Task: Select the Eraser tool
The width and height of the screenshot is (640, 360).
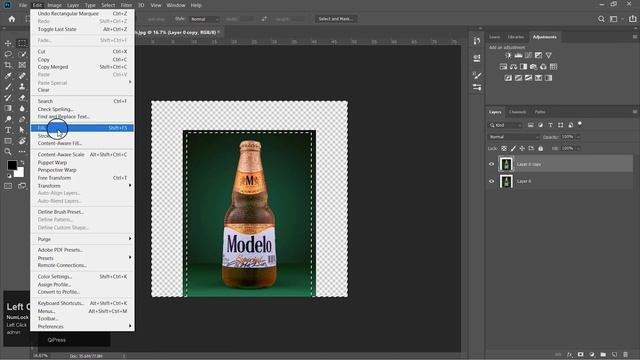Action: click(x=22, y=98)
